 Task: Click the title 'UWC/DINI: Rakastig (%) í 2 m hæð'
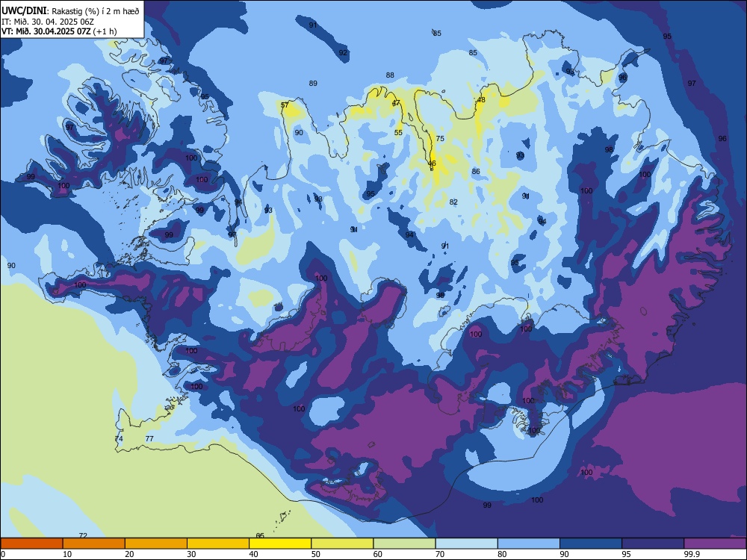pos(70,11)
